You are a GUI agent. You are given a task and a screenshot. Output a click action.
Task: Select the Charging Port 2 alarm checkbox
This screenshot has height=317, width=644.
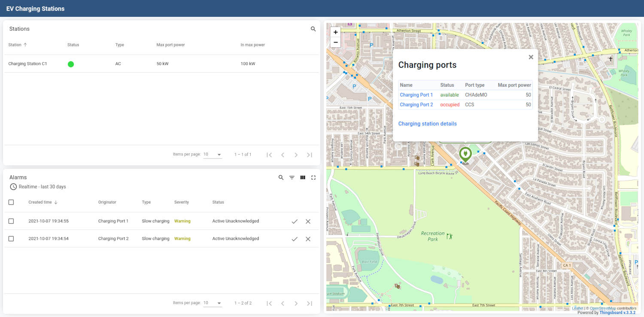click(11, 239)
